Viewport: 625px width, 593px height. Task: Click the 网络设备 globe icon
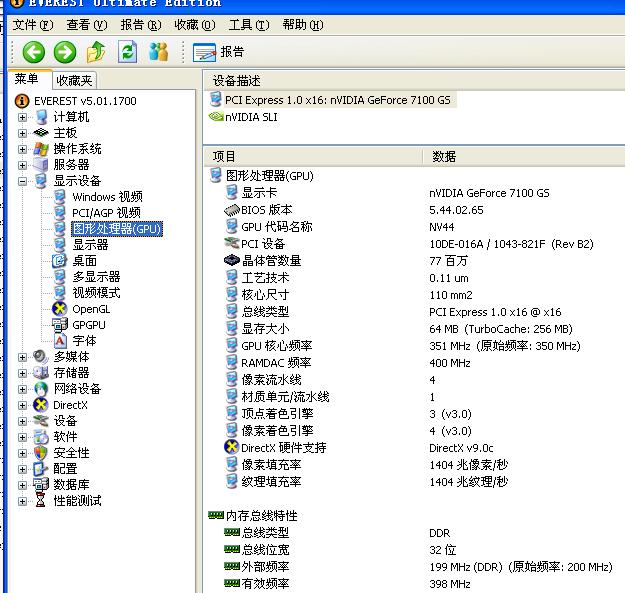[x=41, y=389]
